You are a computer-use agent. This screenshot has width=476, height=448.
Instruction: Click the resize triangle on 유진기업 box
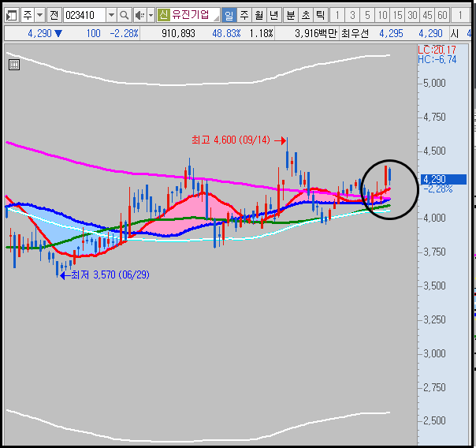[216, 18]
